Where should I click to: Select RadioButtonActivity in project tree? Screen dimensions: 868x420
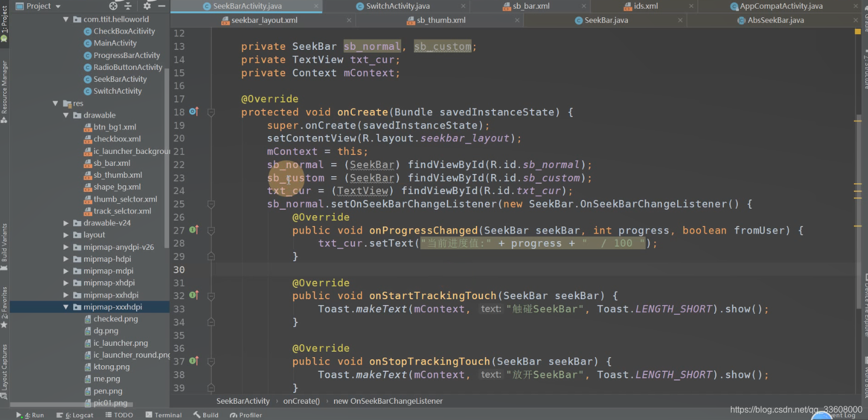[x=127, y=67]
